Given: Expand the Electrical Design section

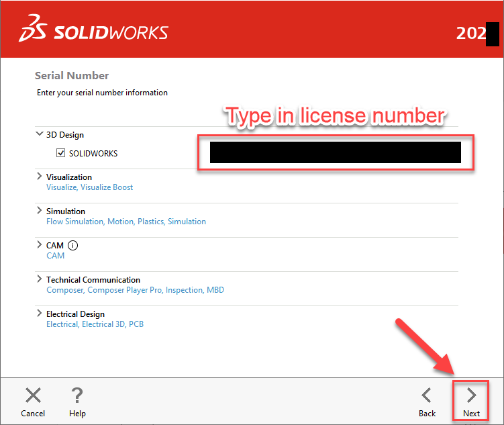Looking at the screenshot, I should [x=39, y=313].
